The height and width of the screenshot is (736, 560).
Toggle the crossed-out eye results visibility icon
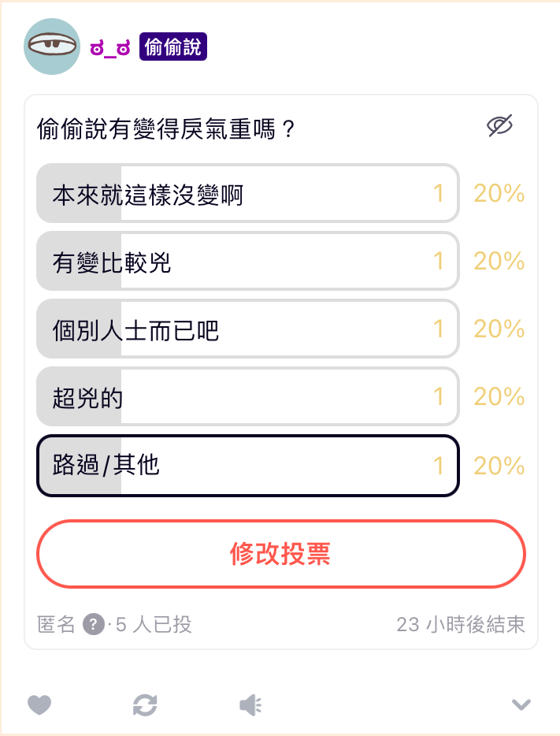(x=499, y=125)
